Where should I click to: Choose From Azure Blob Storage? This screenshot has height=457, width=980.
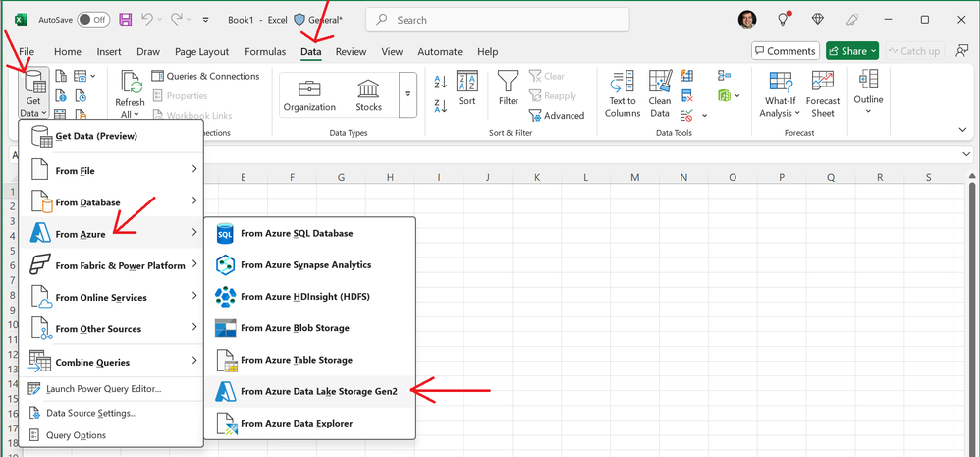[x=310, y=328]
